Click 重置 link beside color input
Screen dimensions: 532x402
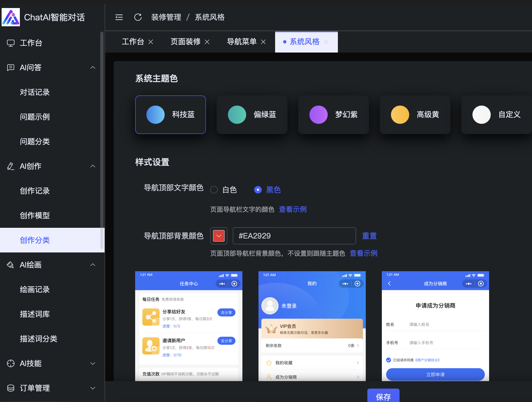[x=369, y=236]
